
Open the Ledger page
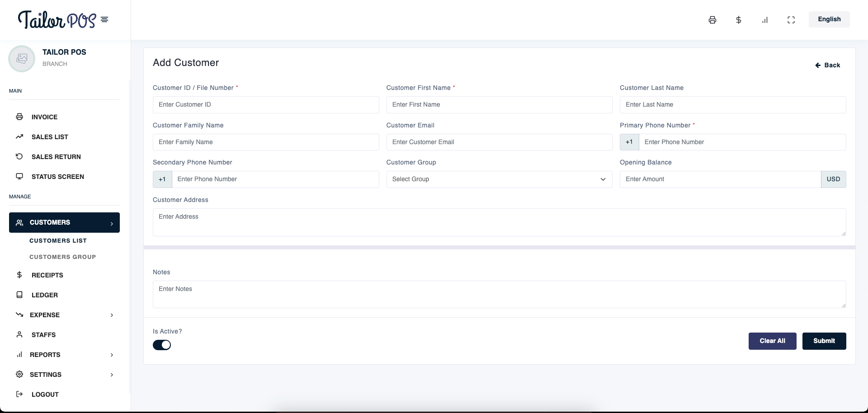pyautogui.click(x=44, y=295)
